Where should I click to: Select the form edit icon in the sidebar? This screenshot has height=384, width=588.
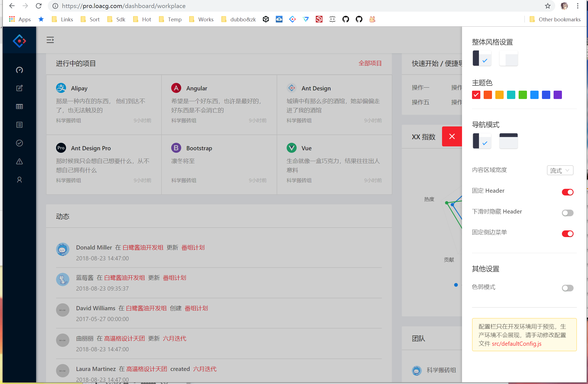pyautogui.click(x=19, y=88)
